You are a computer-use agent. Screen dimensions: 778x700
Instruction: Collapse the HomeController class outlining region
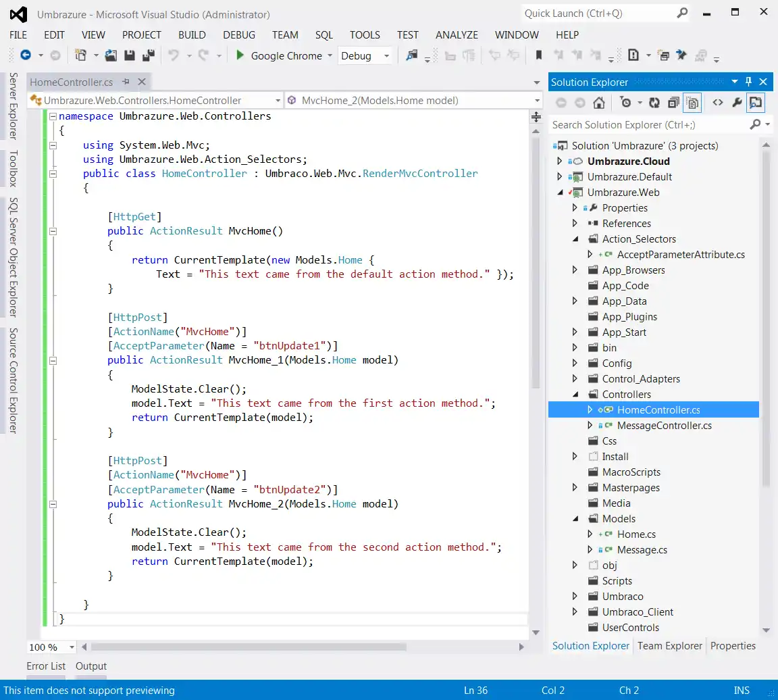(x=53, y=174)
